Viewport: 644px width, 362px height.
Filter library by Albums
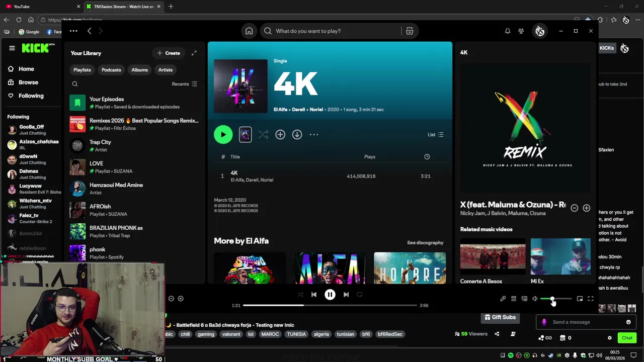tap(139, 70)
